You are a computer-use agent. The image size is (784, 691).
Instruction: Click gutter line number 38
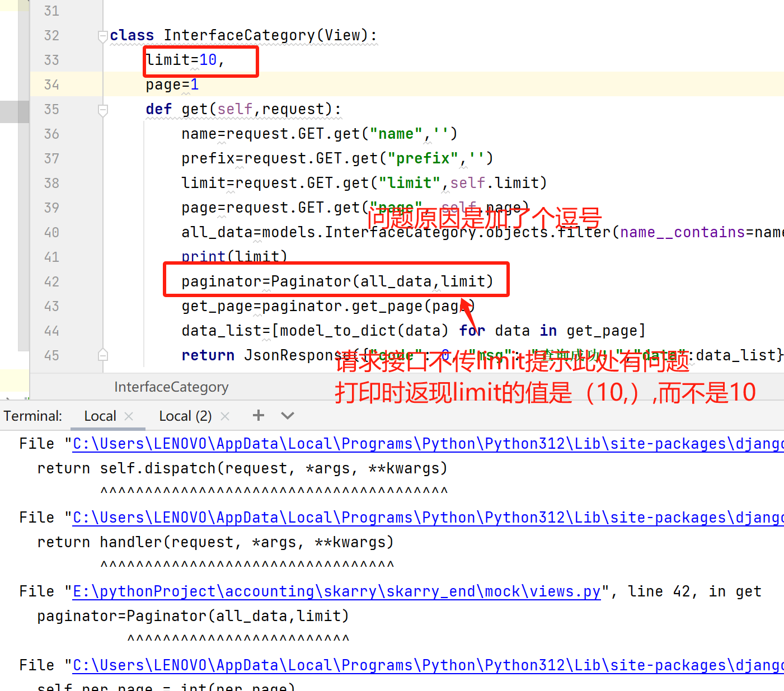pyautogui.click(x=51, y=183)
